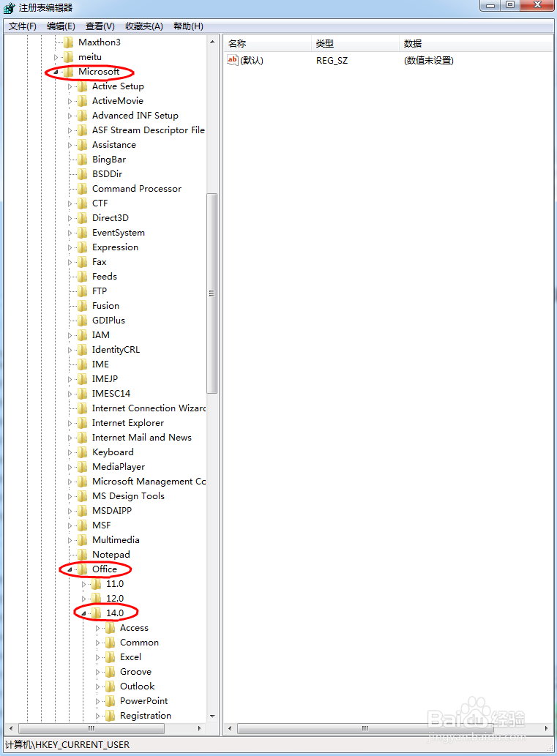Select the ASF Stream Descriptor File key
Image resolution: width=557 pixels, height=756 pixels.
click(149, 130)
